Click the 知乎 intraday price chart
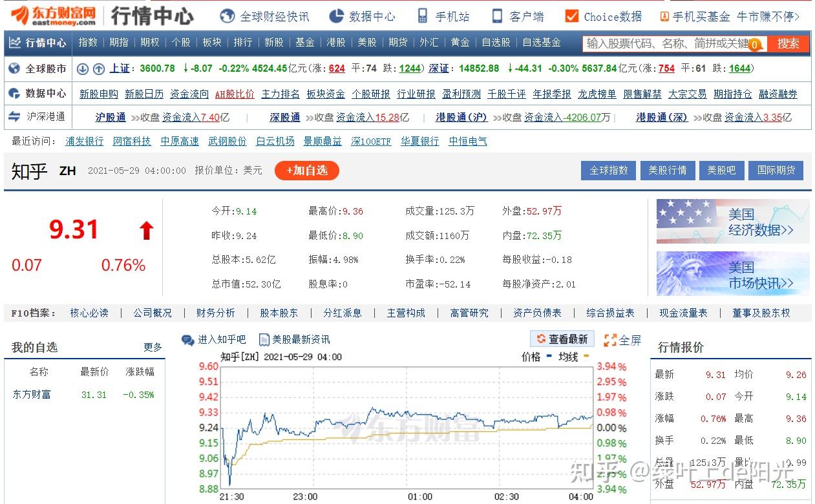This screenshot has height=504, width=815. [407, 428]
